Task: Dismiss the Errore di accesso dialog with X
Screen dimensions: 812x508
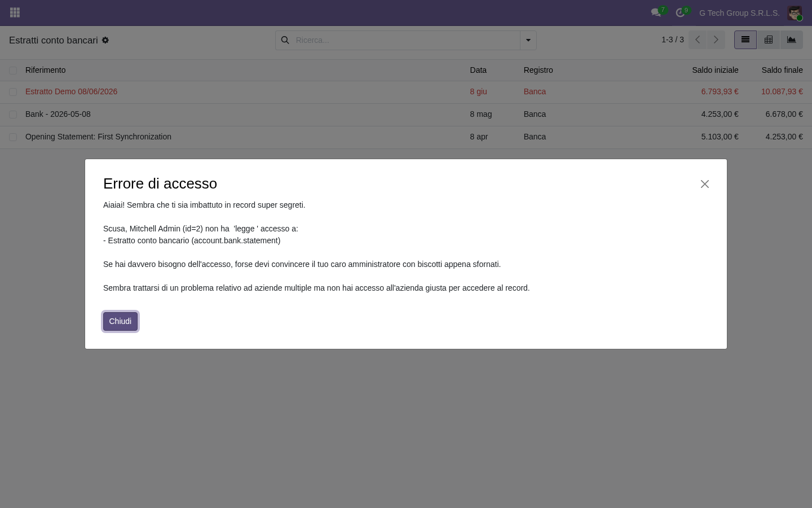Action: (x=705, y=184)
